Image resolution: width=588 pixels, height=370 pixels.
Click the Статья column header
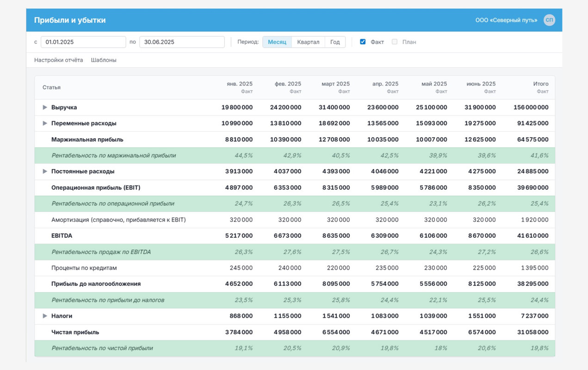pyautogui.click(x=51, y=87)
